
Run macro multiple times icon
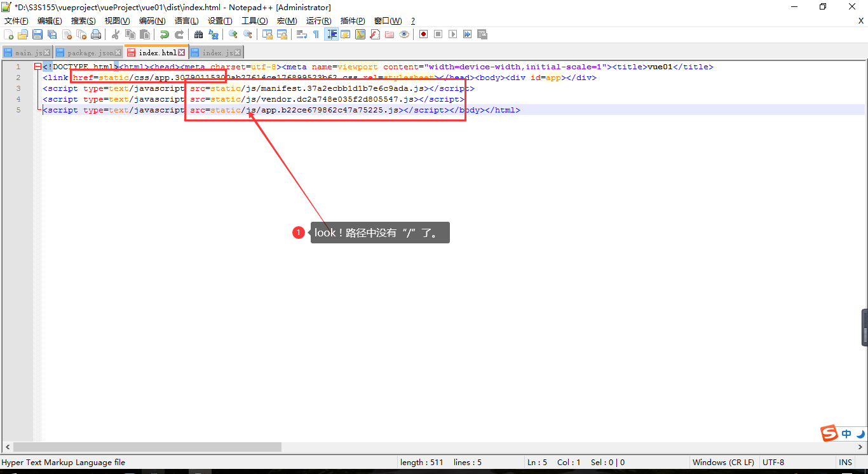[x=467, y=34]
